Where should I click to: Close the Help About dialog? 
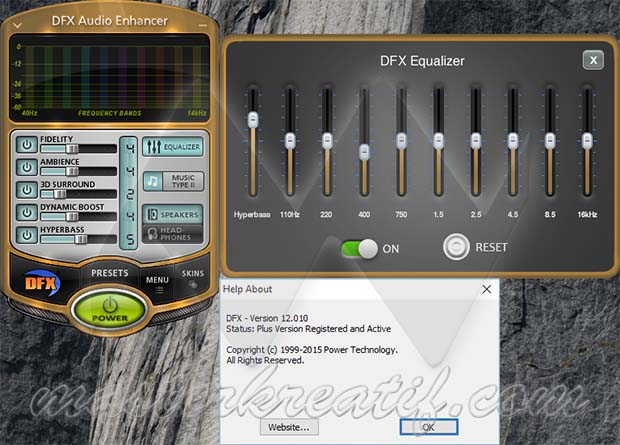[487, 289]
